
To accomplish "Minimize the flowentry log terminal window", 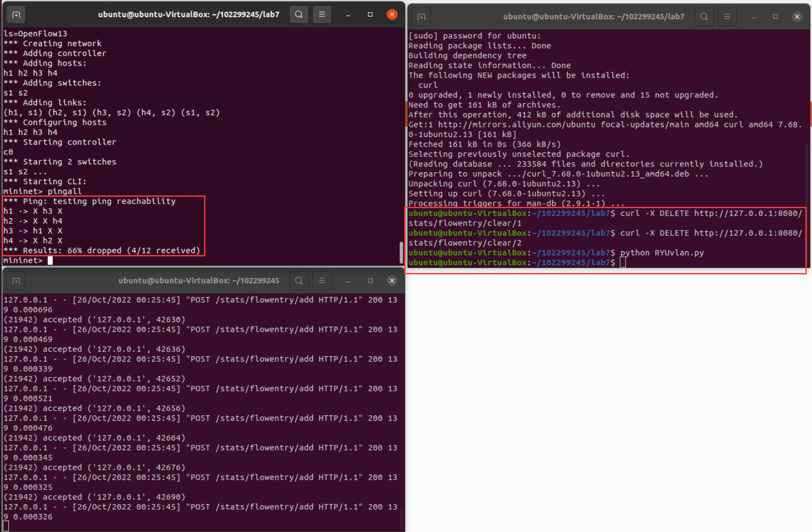I will (x=348, y=281).
